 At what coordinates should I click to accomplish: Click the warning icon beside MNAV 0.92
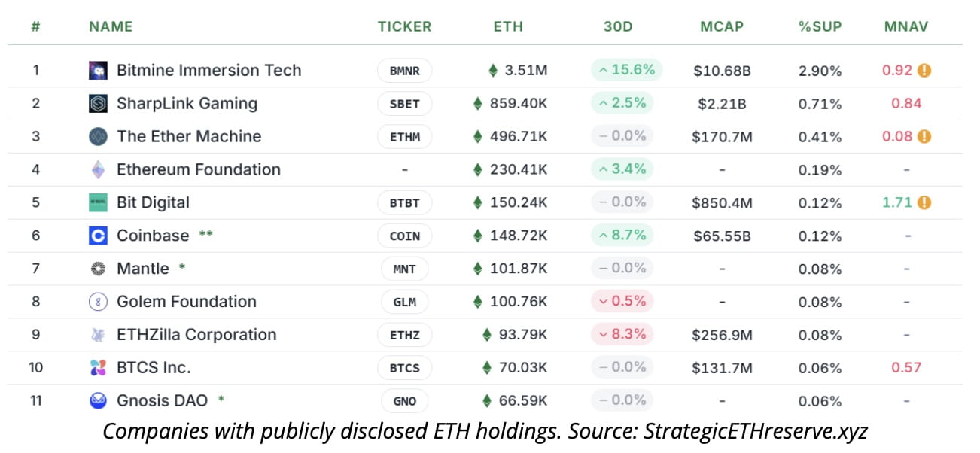point(924,71)
